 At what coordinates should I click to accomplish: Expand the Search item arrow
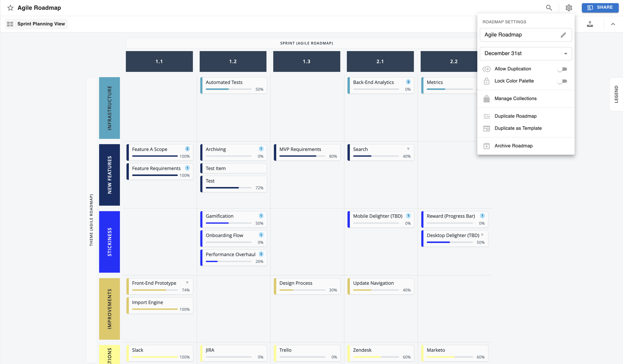coord(408,149)
